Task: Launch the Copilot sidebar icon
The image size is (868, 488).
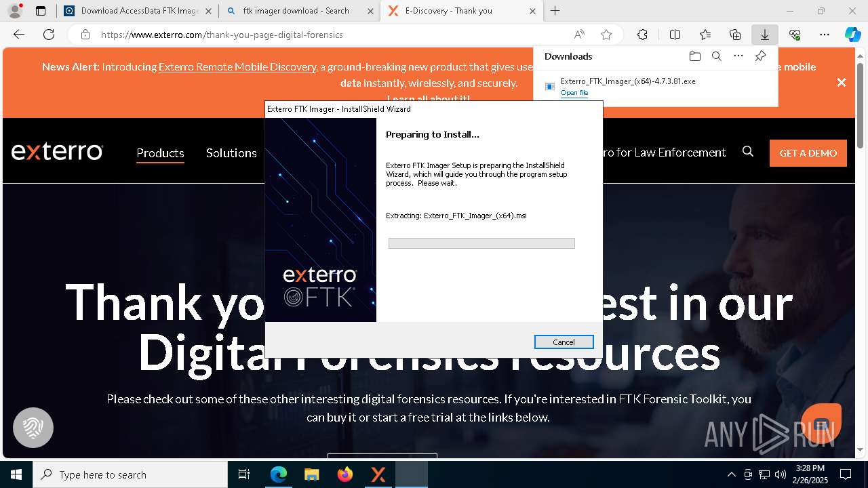Action: pos(852,35)
